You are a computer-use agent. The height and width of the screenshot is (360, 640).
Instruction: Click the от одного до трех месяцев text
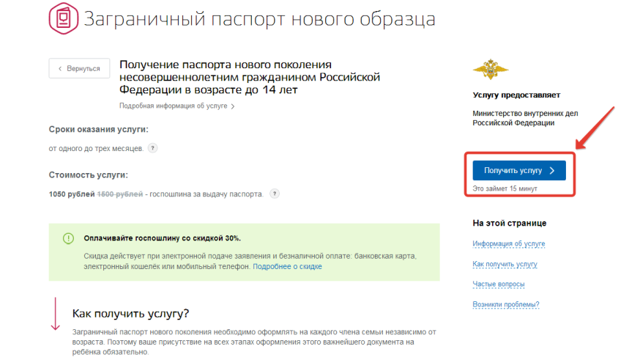coord(96,149)
